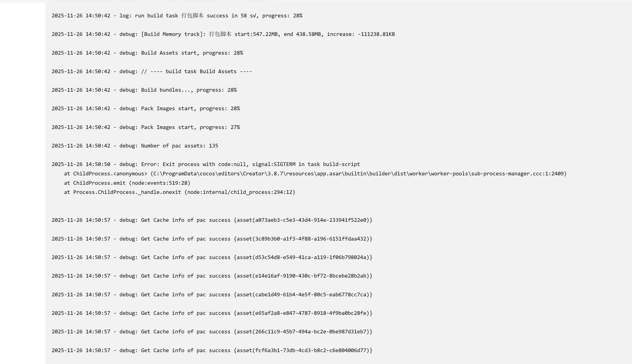Image resolution: width=632 pixels, height=364 pixels.
Task: Click cache log line for asset e65af2a8
Action: click(212, 313)
